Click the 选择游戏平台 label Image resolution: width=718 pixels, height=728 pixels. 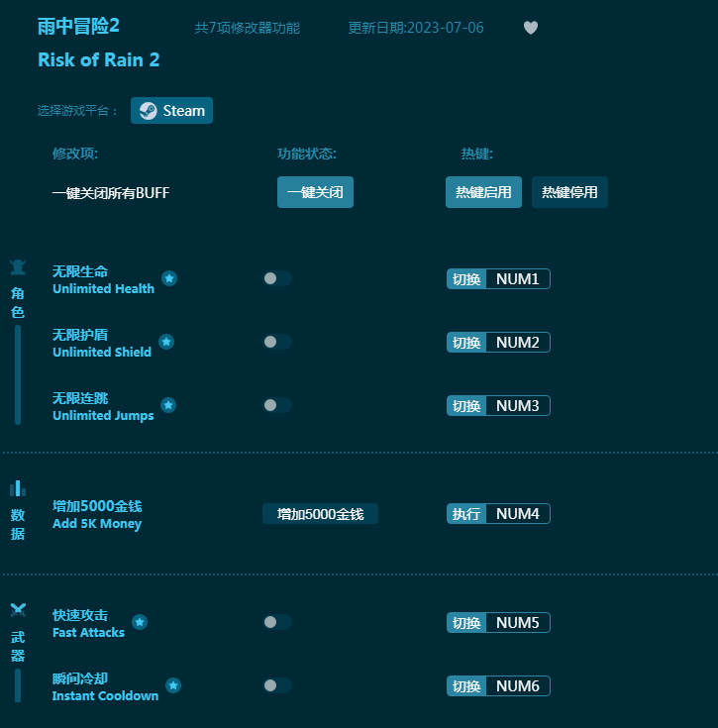click(x=77, y=111)
